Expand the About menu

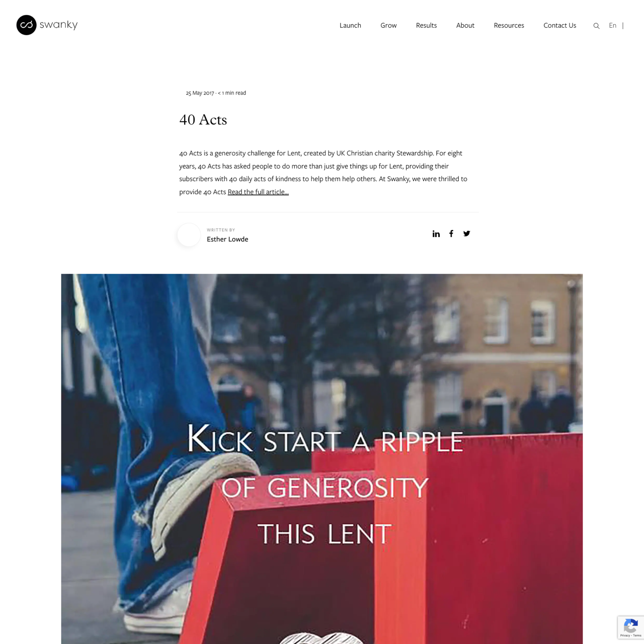(x=465, y=25)
